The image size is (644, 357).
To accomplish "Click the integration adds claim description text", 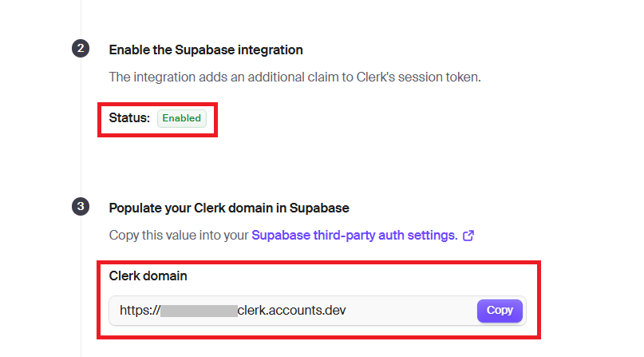I will click(294, 77).
